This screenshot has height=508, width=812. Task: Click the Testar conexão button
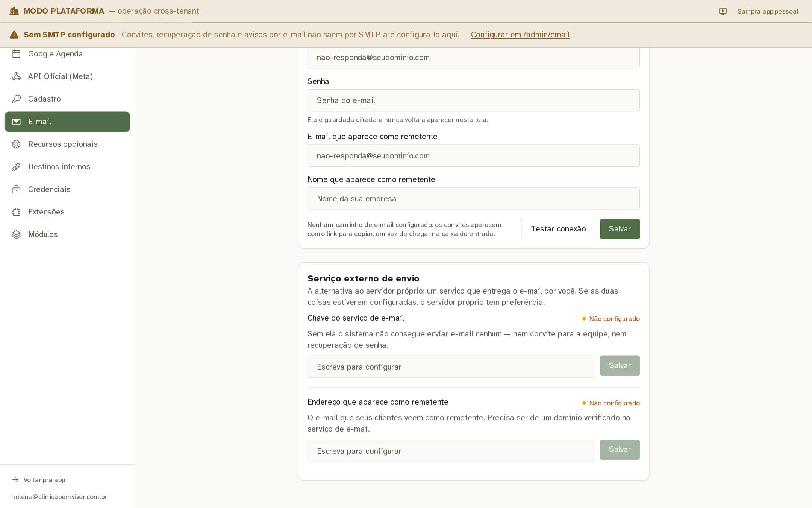pos(558,229)
